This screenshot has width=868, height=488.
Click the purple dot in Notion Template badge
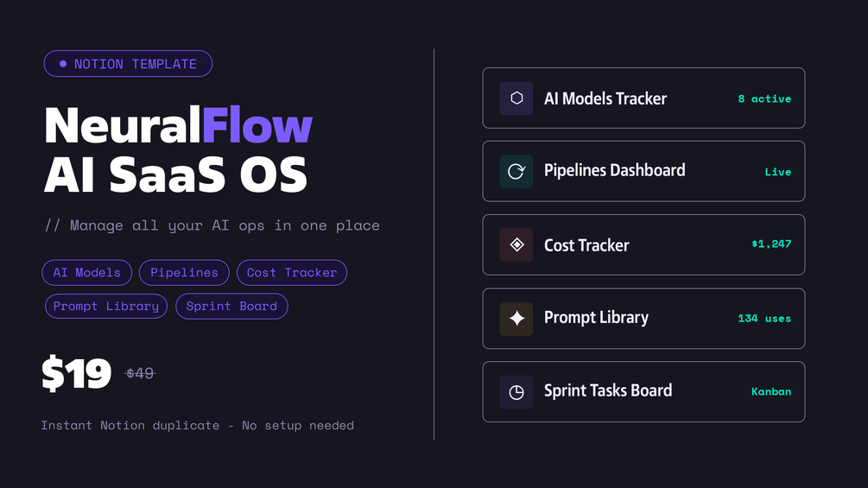63,64
